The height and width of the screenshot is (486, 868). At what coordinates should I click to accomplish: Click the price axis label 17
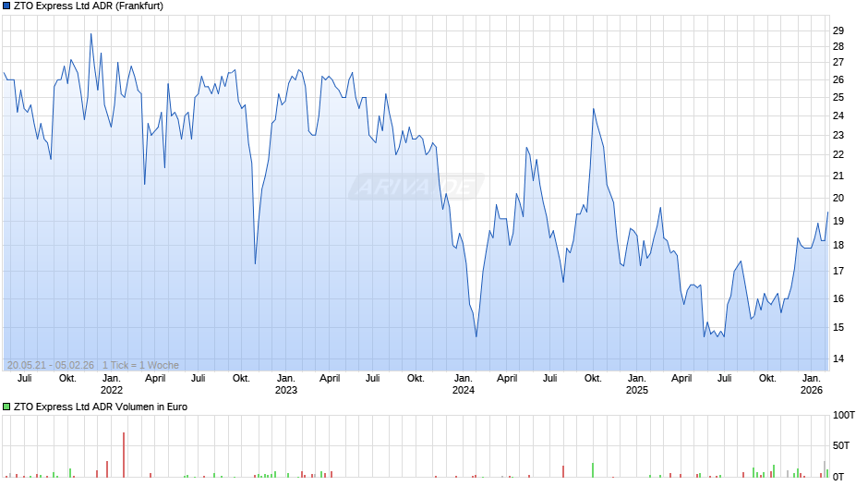(838, 271)
